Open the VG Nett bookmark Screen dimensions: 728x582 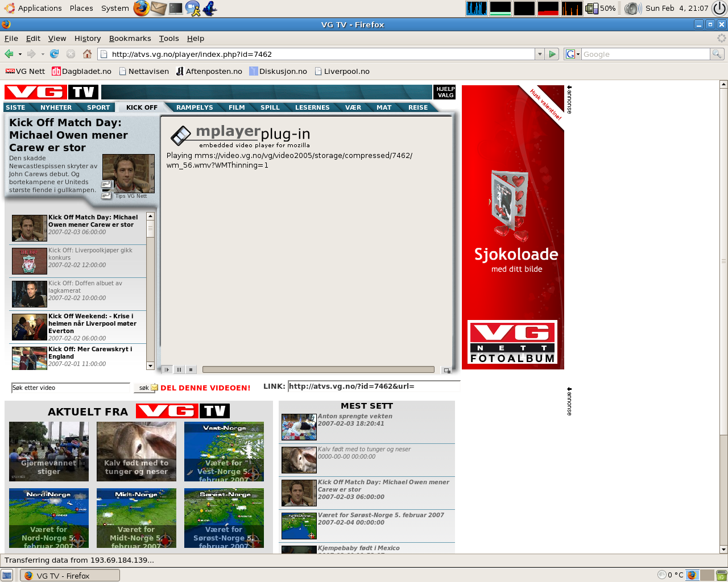point(25,71)
